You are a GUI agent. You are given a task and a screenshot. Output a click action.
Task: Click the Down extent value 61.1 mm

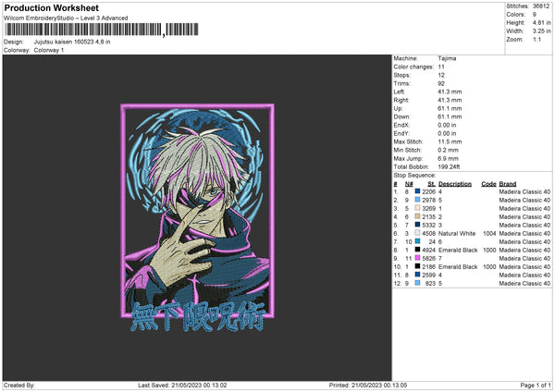450,116
